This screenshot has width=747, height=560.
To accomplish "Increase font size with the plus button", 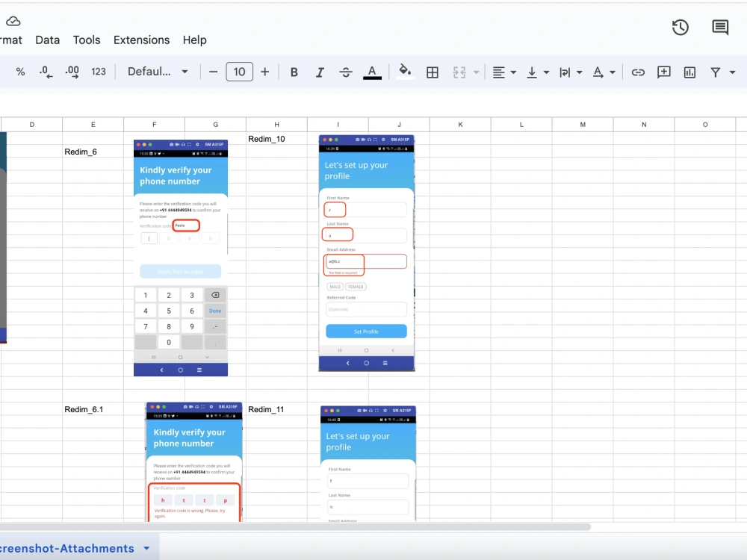I will pos(265,72).
